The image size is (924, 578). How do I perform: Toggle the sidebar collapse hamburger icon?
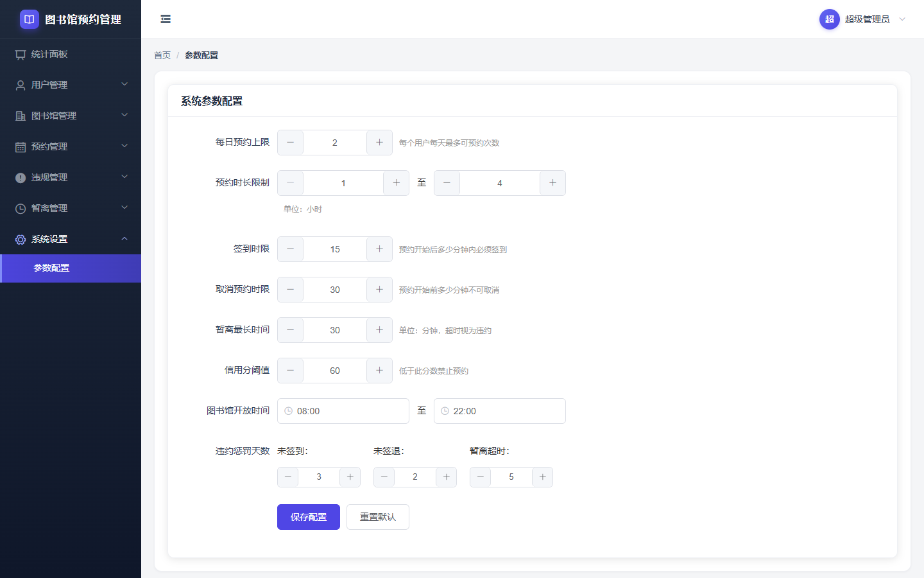pos(166,19)
